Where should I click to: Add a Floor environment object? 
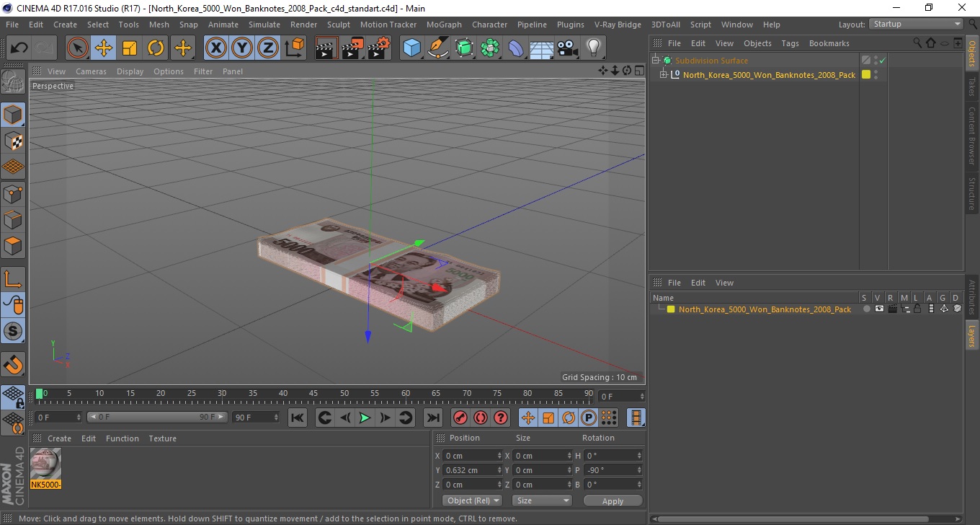pyautogui.click(x=542, y=48)
